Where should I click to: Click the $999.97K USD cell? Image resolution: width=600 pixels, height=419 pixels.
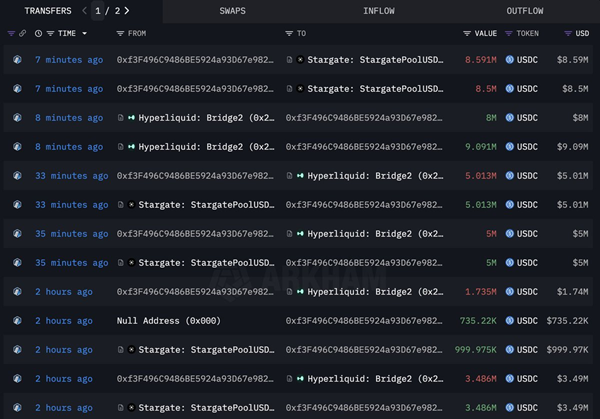[x=567, y=350]
